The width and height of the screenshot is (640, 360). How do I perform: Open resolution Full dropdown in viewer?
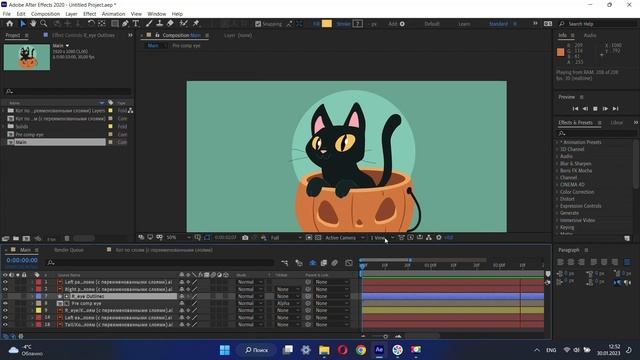pyautogui.click(x=286, y=238)
